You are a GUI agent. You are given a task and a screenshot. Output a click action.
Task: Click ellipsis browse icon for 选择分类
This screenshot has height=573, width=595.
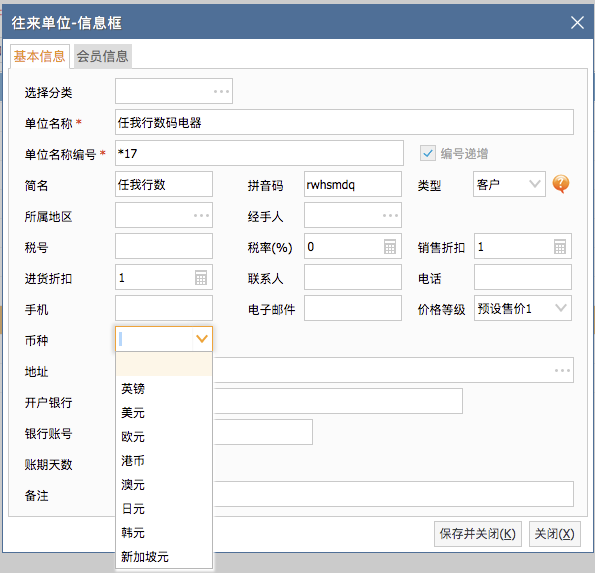pyautogui.click(x=221, y=91)
